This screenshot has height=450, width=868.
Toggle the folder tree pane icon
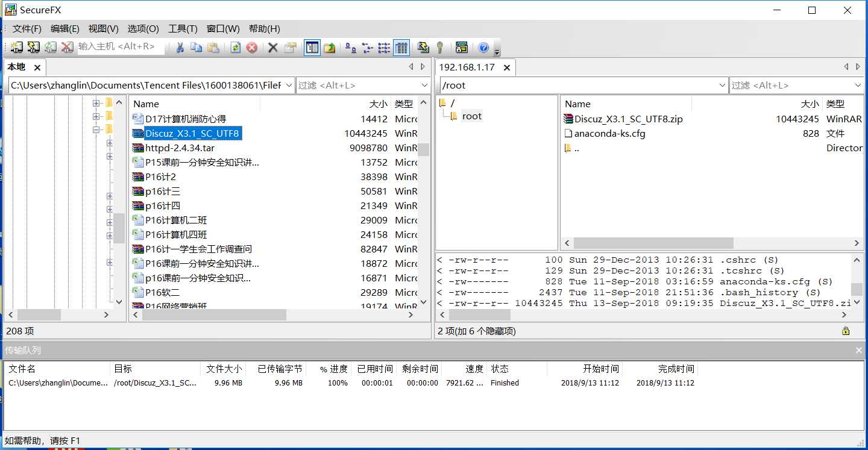tap(312, 47)
